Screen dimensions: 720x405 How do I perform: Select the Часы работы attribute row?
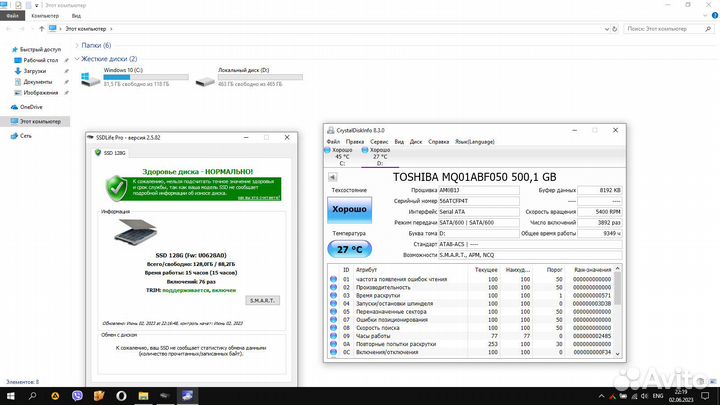(471, 336)
